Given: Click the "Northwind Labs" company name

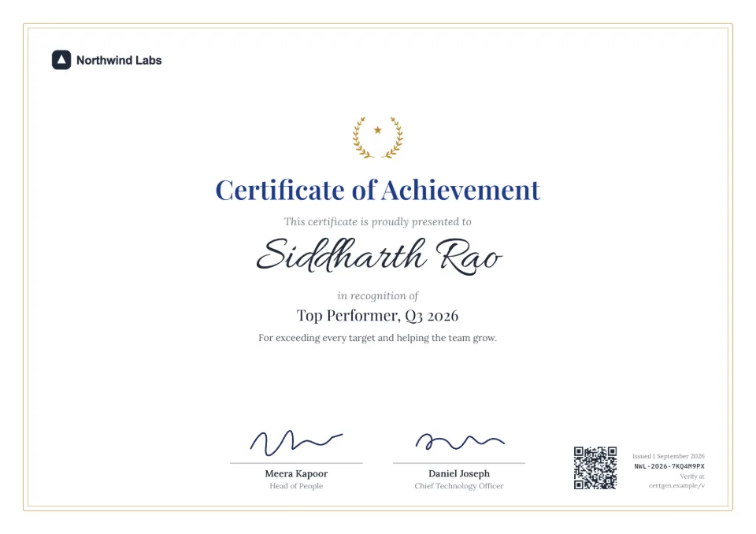Looking at the screenshot, I should [x=119, y=61].
